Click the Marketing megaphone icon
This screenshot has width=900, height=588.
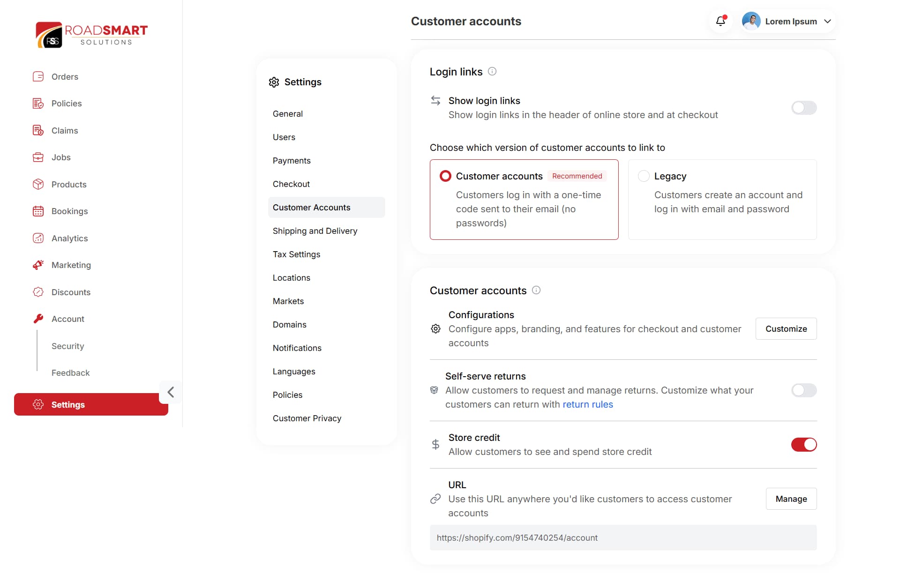point(38,265)
